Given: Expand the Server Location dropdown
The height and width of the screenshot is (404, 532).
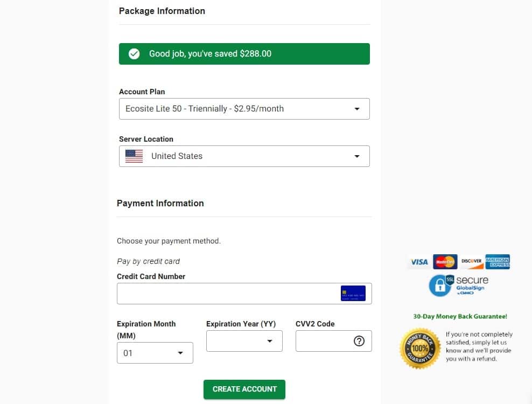Looking at the screenshot, I should tap(244, 156).
